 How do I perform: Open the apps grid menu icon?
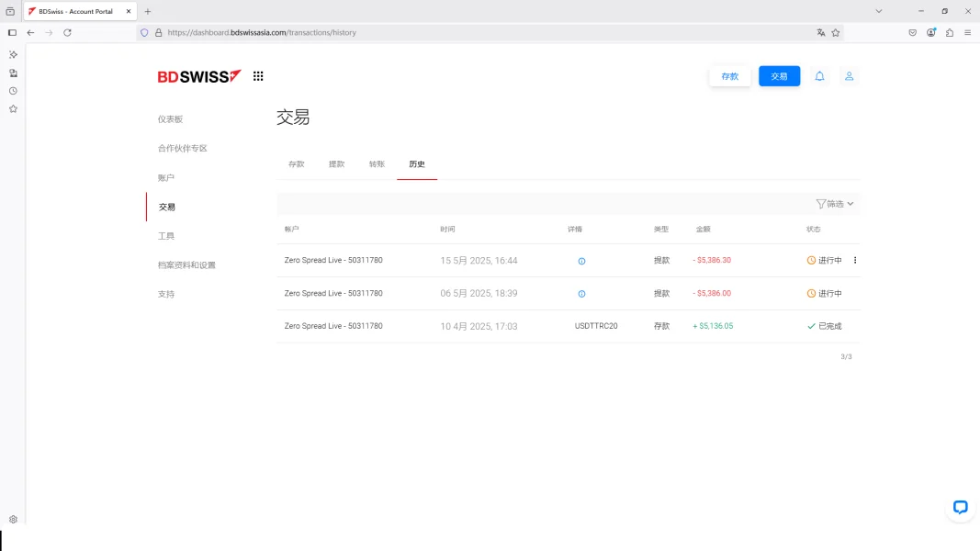point(258,76)
